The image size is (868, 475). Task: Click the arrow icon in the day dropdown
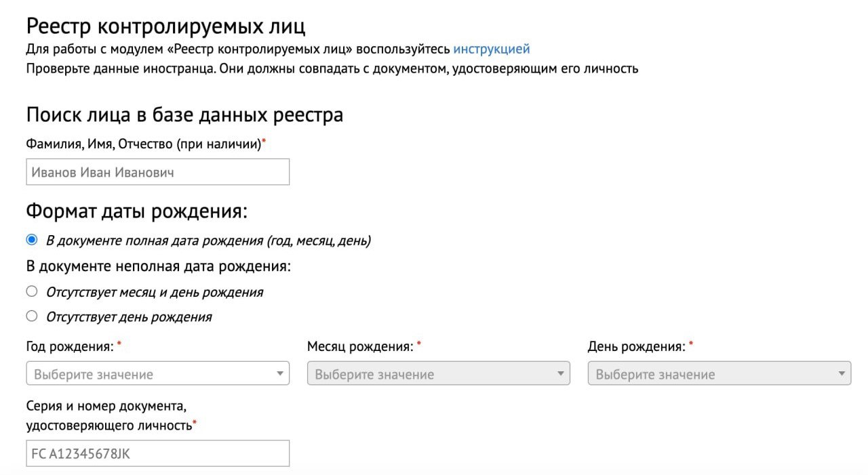tap(842, 373)
